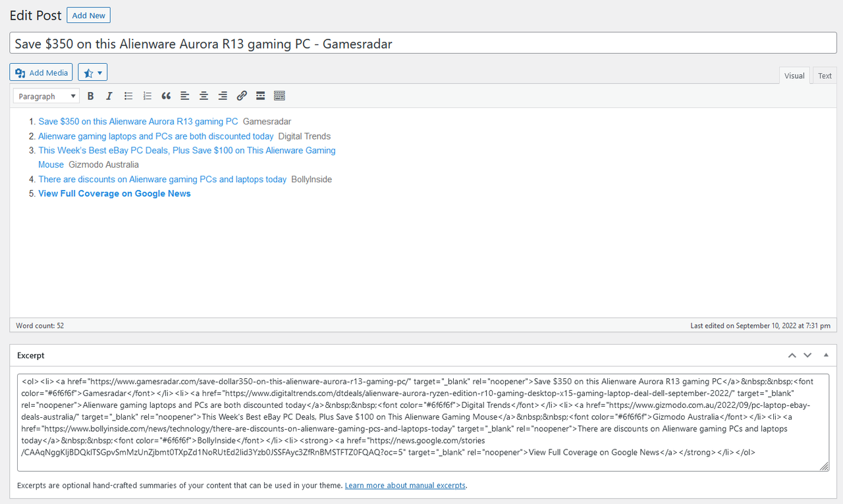Open Save $350 on Alienware Aurora link
843x504 pixels.
click(138, 122)
